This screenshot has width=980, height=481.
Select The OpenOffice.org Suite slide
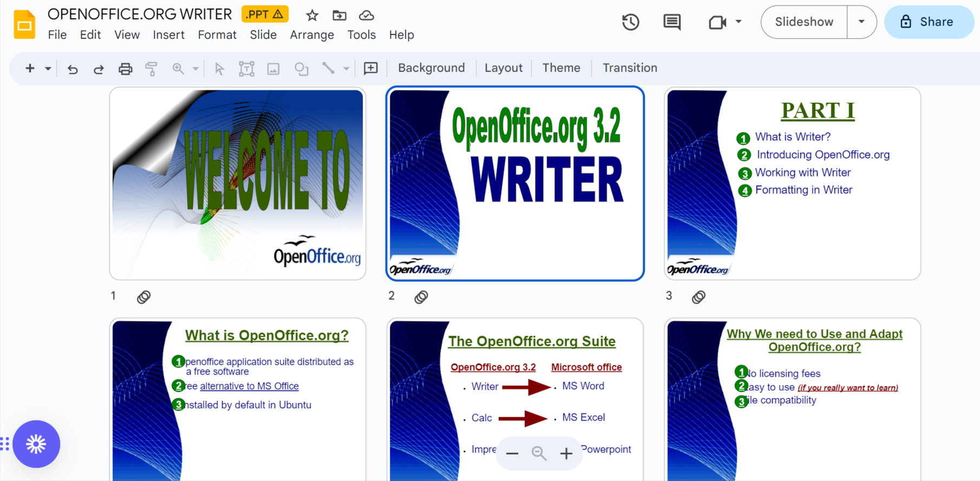point(515,399)
